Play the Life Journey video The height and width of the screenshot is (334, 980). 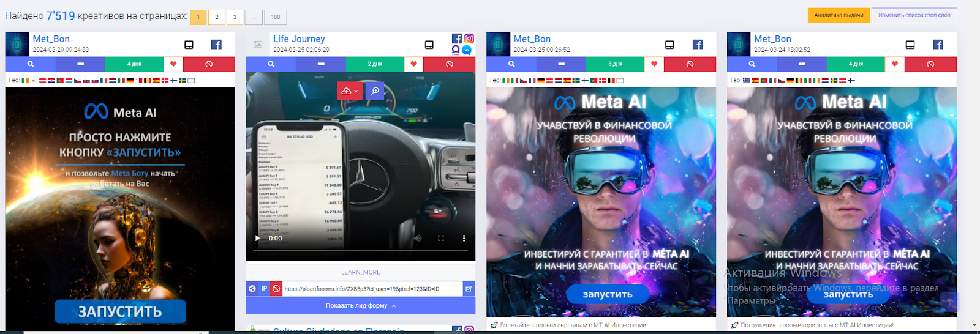(x=257, y=239)
